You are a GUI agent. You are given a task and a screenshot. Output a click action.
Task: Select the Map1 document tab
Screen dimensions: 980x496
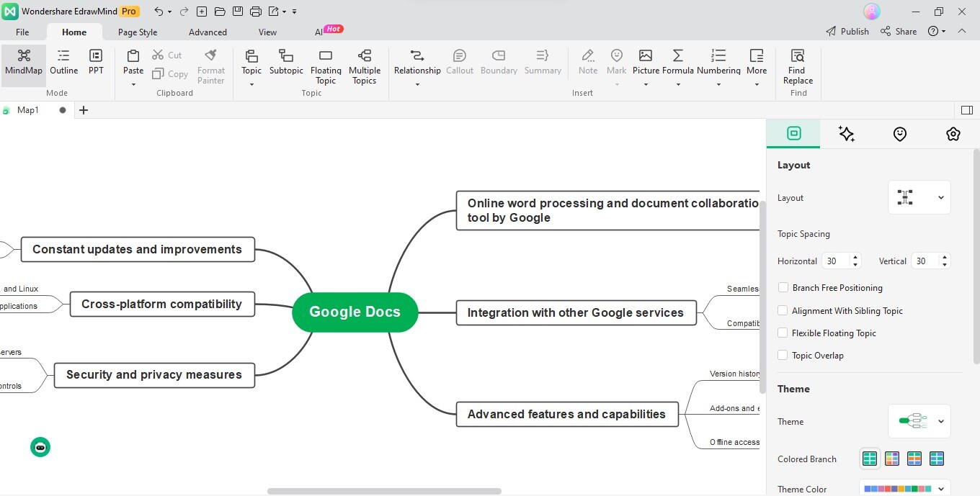point(28,110)
